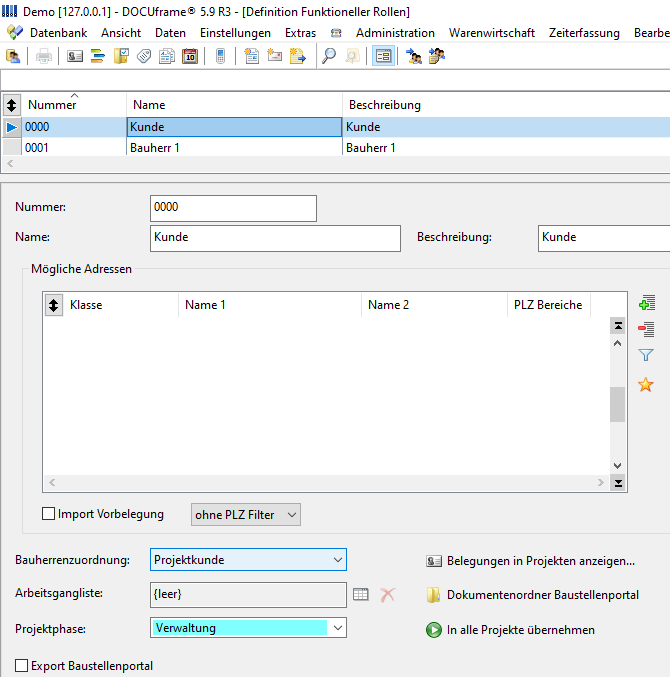Click the phone icon in the menu bar

click(x=336, y=33)
